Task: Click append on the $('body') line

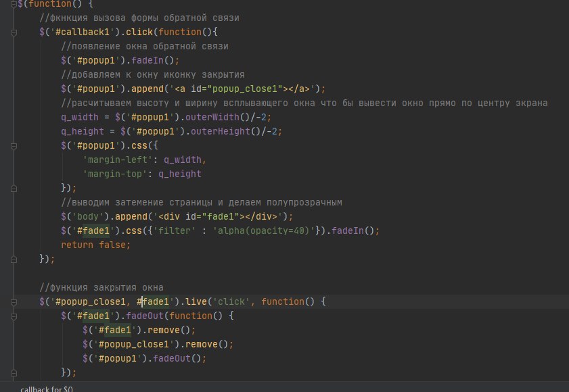Action: (131, 216)
